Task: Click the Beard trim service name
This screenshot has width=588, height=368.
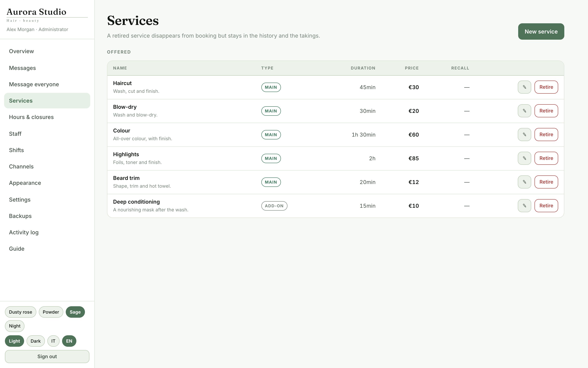Action: click(x=126, y=178)
